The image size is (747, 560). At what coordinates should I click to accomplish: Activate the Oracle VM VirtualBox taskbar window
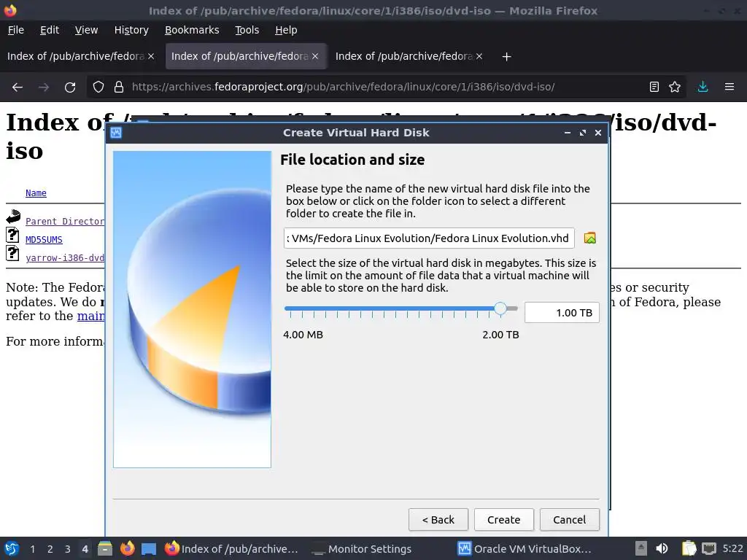[525, 549]
